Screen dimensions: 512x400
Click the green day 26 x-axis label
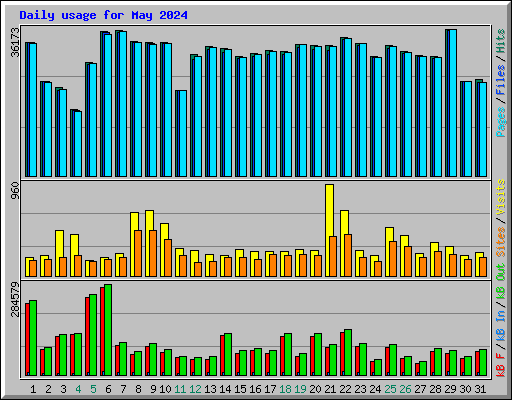tap(405, 389)
